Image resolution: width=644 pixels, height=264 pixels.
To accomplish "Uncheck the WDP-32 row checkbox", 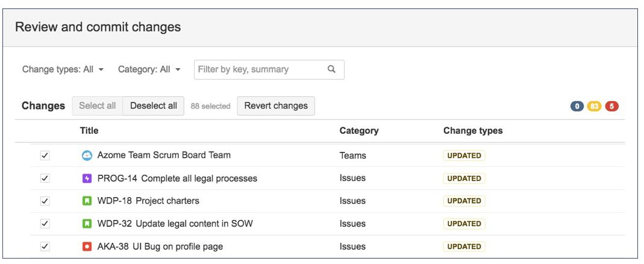I will pos(45,224).
